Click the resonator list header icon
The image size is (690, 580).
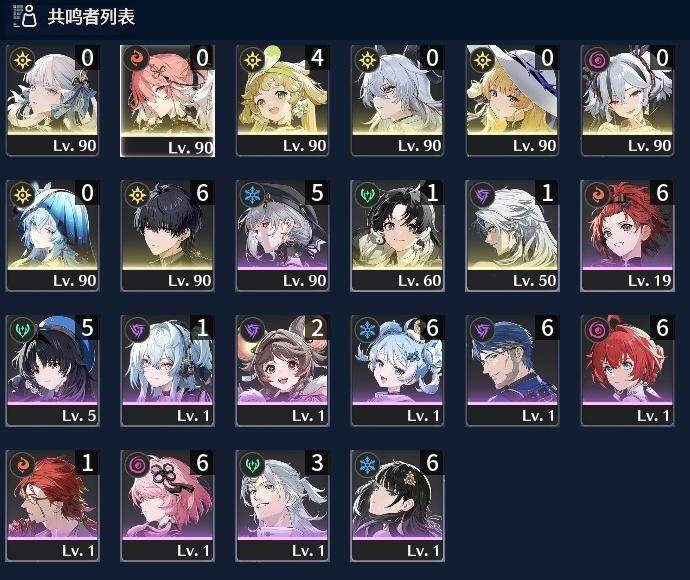coord(25,16)
